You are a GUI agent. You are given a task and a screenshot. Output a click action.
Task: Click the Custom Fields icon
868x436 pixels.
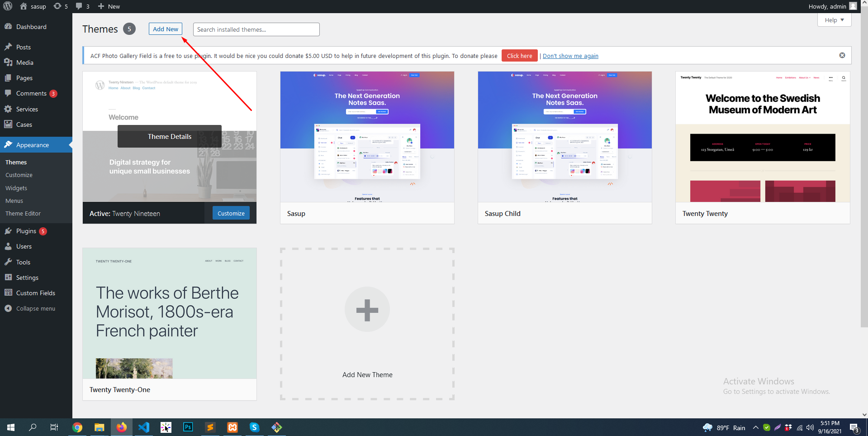[x=8, y=292]
